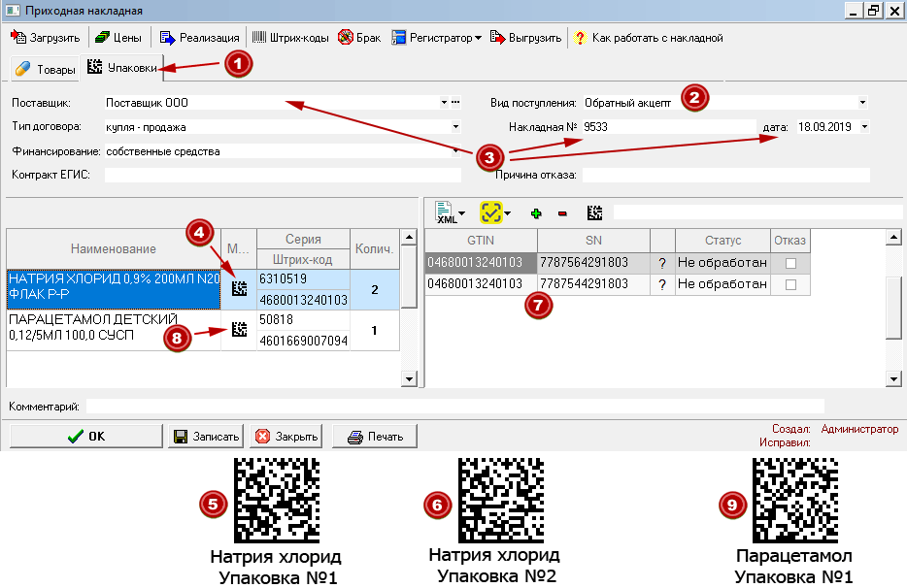Click the Комментарий input field

click(455, 406)
